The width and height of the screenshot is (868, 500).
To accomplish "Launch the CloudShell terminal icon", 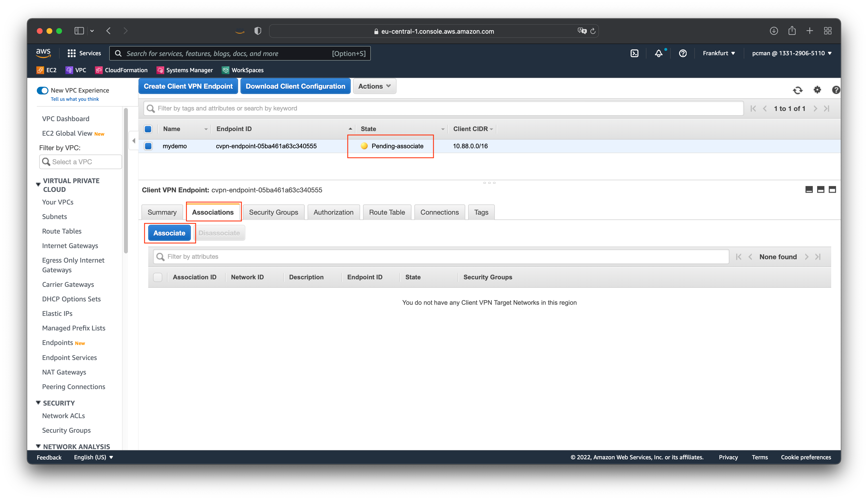I will click(x=634, y=53).
